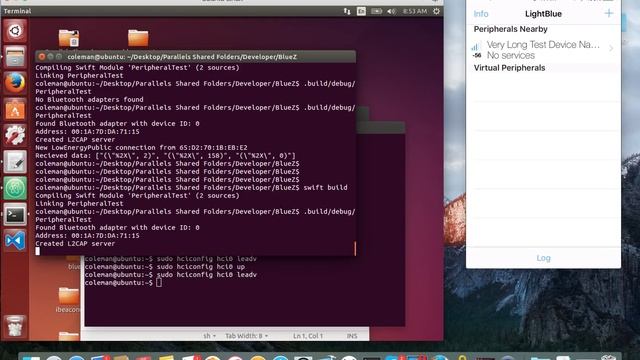640x360 pixels.
Task: Open the network indicator in top panel
Action: 347,11
